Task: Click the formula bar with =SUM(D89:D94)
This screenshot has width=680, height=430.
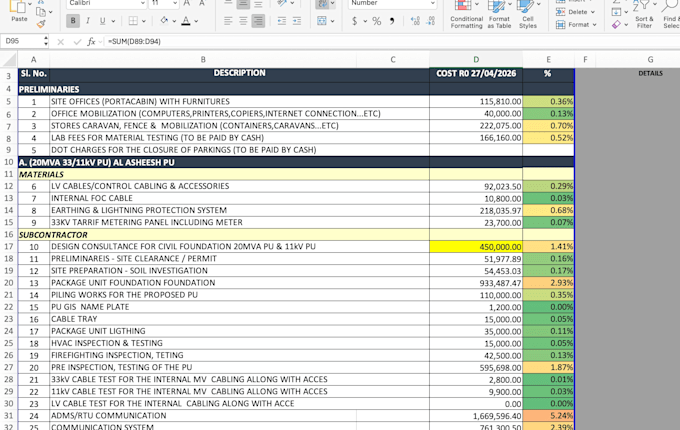Action: [390, 42]
